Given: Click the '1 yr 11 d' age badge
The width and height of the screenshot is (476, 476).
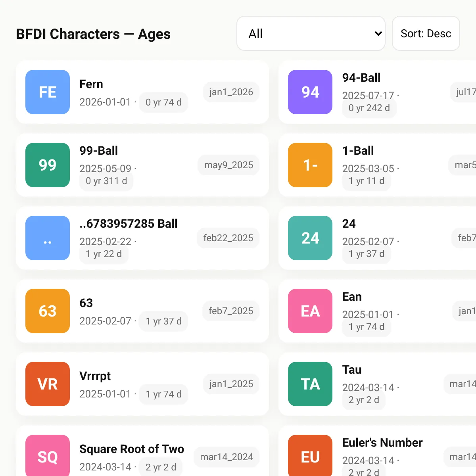Looking at the screenshot, I should point(367,181).
